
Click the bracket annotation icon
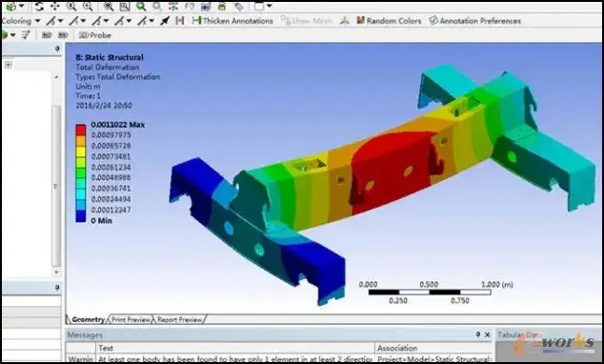(x=179, y=21)
